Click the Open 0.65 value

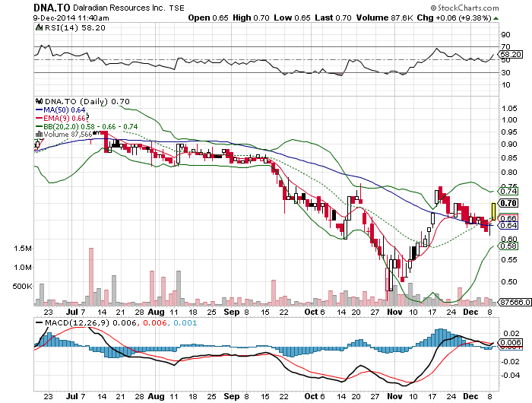pos(208,17)
